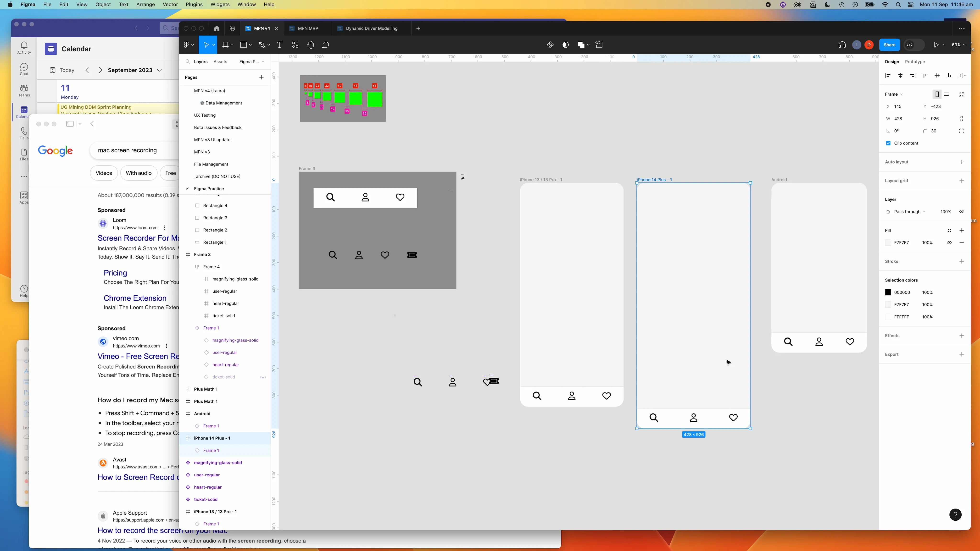Screen dimensions: 980x551
Task: Select the Hand tool in Figma toolbar
Action: point(310,45)
